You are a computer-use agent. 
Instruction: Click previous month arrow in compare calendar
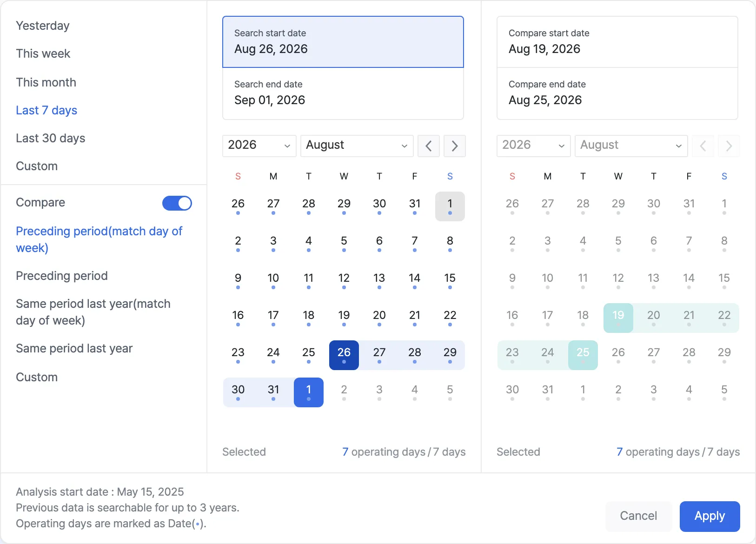pos(703,146)
